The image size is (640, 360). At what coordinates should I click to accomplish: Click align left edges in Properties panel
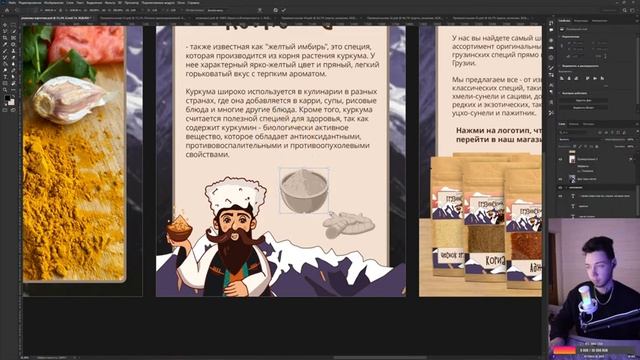coord(562,78)
